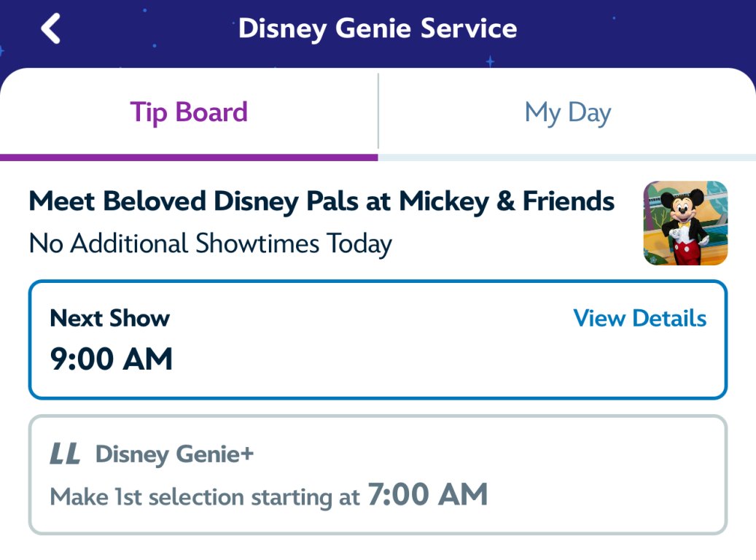Select the Tip Board tab

[189, 113]
